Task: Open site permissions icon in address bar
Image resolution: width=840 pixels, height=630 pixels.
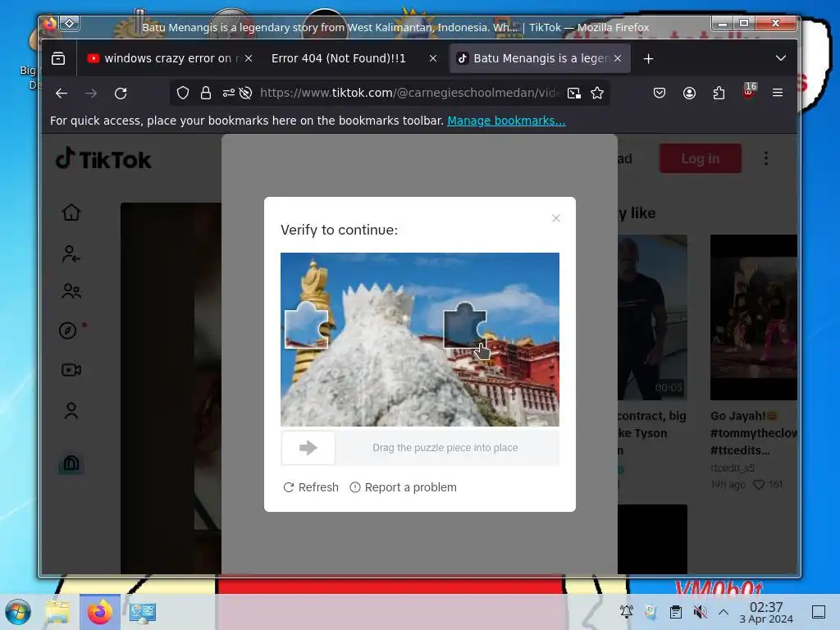Action: tap(229, 94)
